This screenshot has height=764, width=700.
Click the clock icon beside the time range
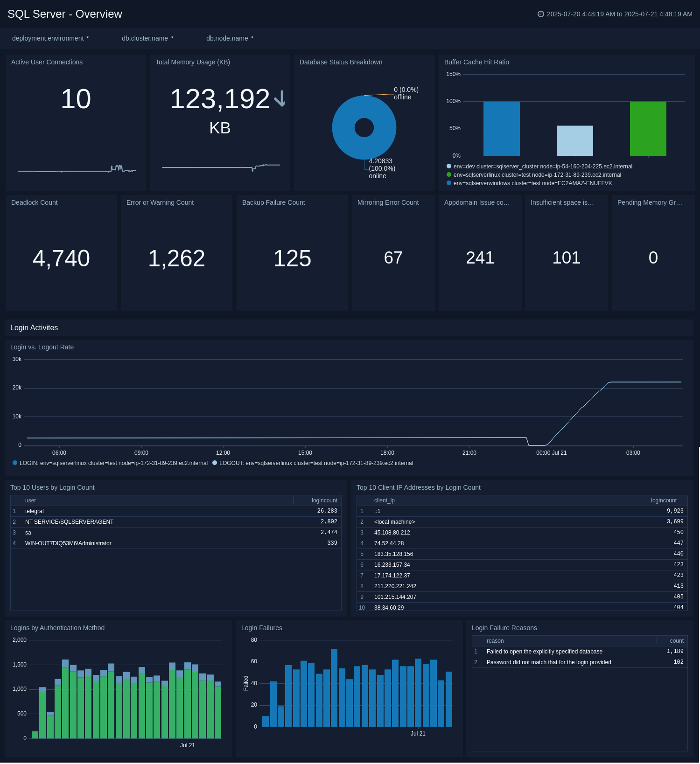[x=541, y=14]
